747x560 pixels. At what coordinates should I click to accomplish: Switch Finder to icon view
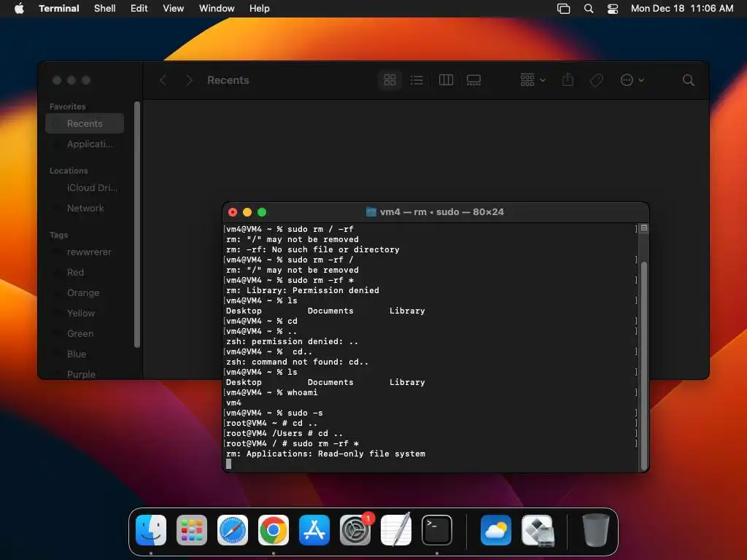coord(390,80)
